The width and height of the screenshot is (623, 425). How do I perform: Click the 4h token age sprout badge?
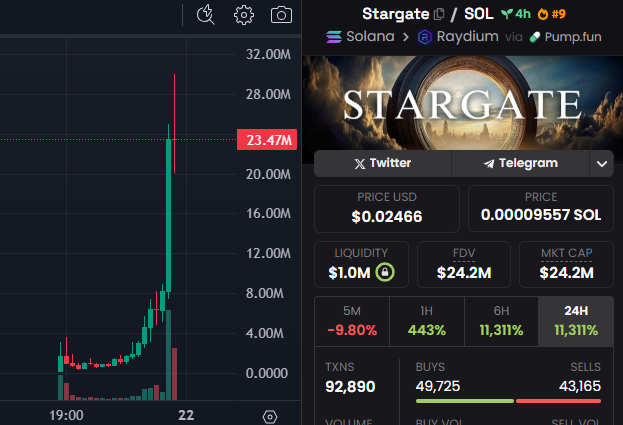(x=516, y=14)
